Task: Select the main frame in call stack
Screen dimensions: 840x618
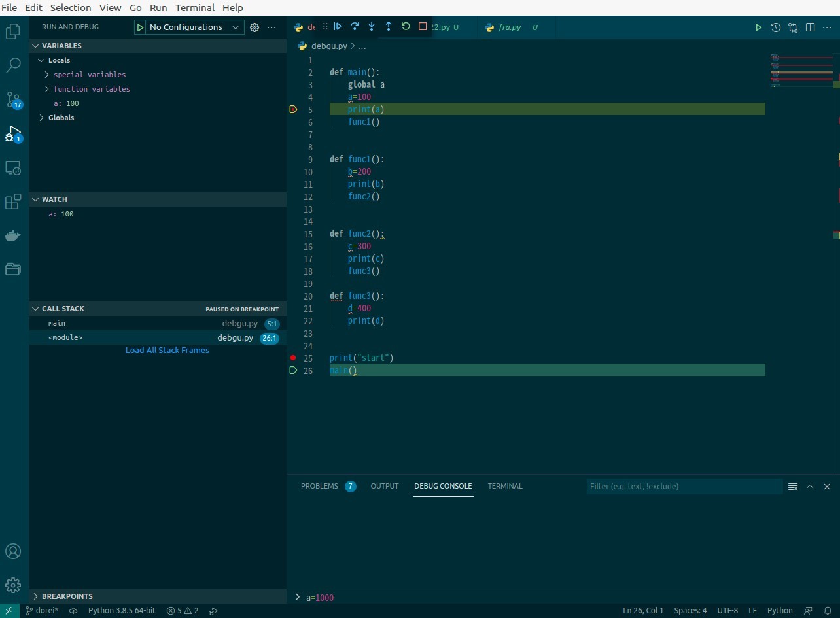Action: point(158,324)
